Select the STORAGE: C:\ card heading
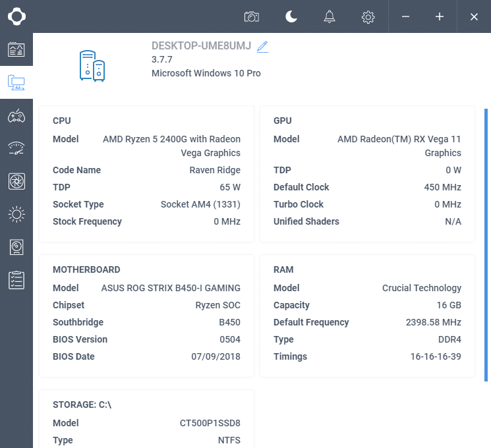Screen dimensions: 491x448 [82, 405]
